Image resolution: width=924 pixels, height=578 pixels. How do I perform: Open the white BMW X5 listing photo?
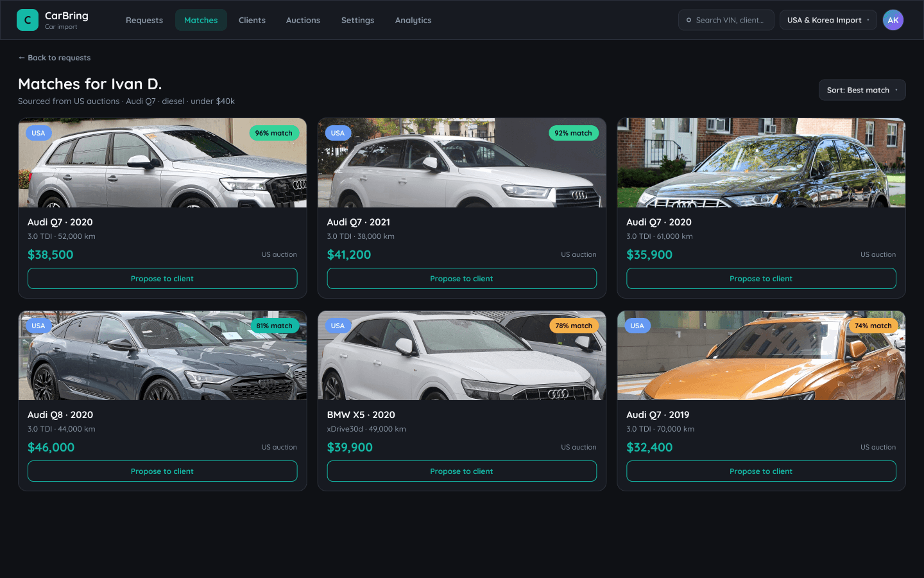(462, 356)
